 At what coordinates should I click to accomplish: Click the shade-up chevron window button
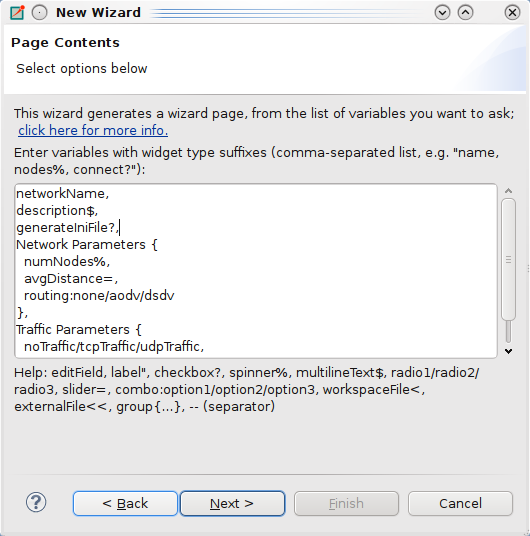point(465,13)
